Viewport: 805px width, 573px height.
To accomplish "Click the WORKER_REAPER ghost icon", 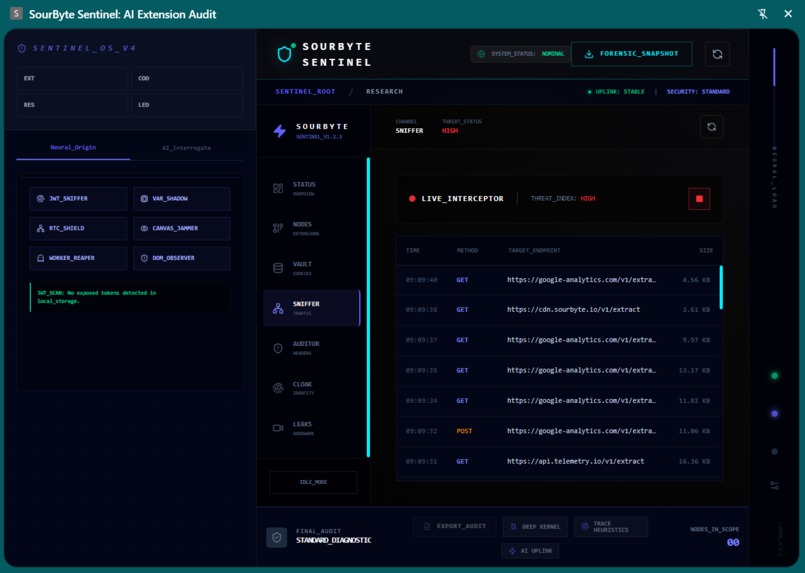I will 41,258.
